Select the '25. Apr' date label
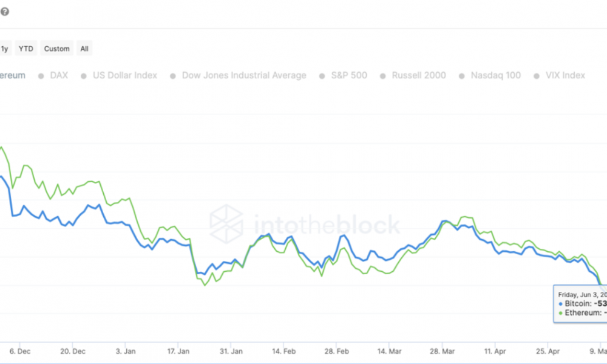Viewport: 607px width, 364px height. click(x=548, y=351)
